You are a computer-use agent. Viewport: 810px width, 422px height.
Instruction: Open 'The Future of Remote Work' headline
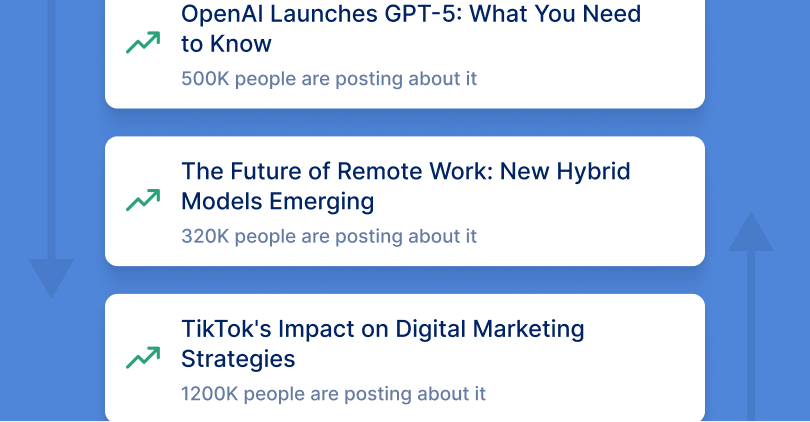click(x=405, y=171)
